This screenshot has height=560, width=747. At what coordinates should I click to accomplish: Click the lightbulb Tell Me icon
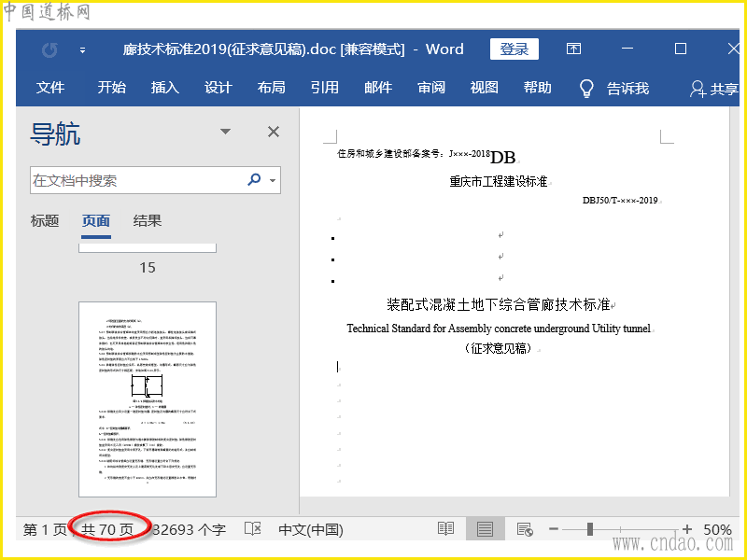[x=586, y=88]
